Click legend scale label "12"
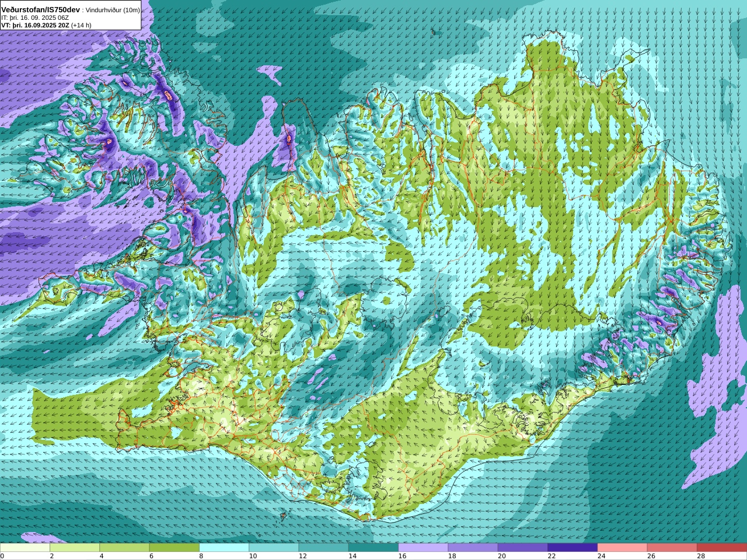The width and height of the screenshot is (747, 560). (x=302, y=556)
